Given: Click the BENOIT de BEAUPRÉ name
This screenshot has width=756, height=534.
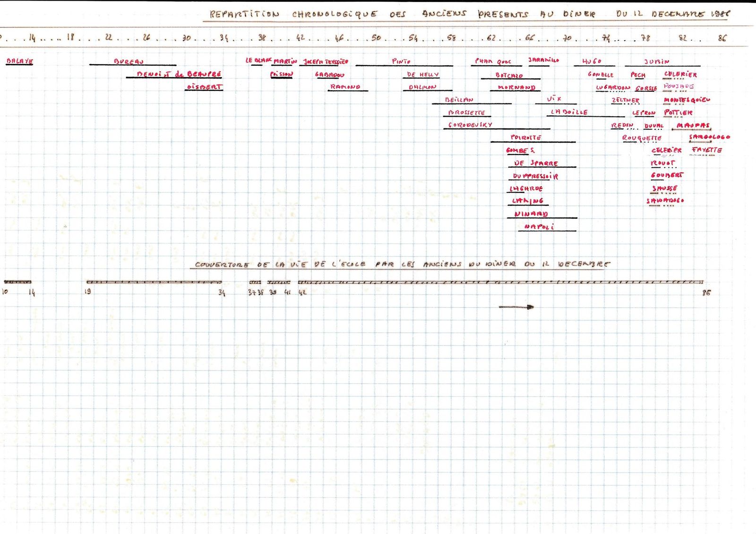Looking at the screenshot, I should 179,74.
